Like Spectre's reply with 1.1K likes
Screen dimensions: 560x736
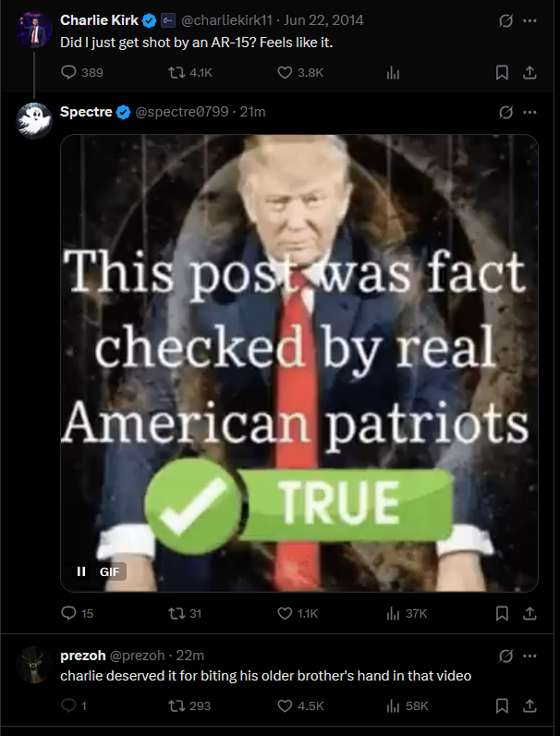(285, 613)
